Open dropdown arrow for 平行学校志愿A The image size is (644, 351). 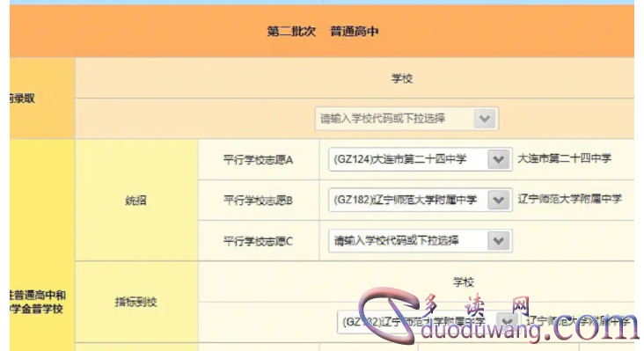tap(498, 159)
